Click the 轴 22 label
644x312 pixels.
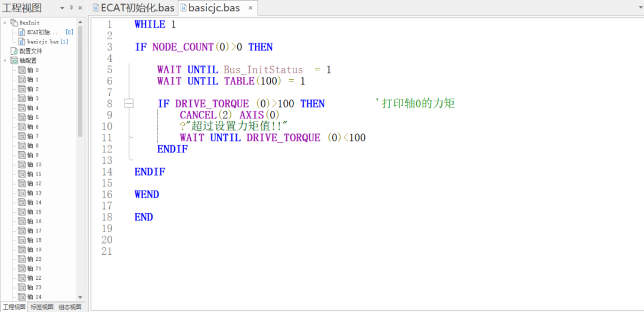click(35, 278)
